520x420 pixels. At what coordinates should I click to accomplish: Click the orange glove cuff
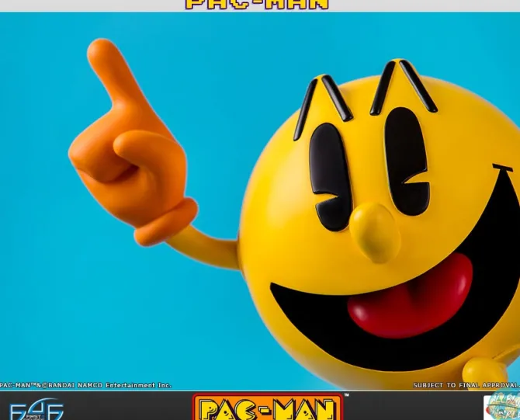tap(168, 221)
